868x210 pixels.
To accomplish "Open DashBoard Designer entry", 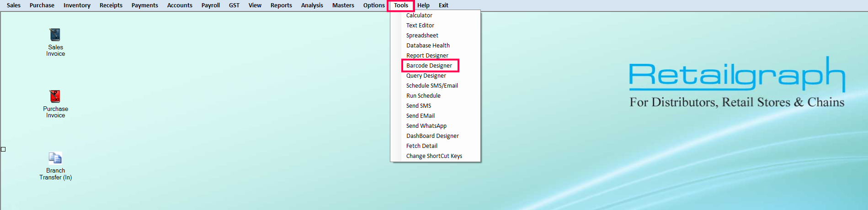I will pyautogui.click(x=432, y=136).
